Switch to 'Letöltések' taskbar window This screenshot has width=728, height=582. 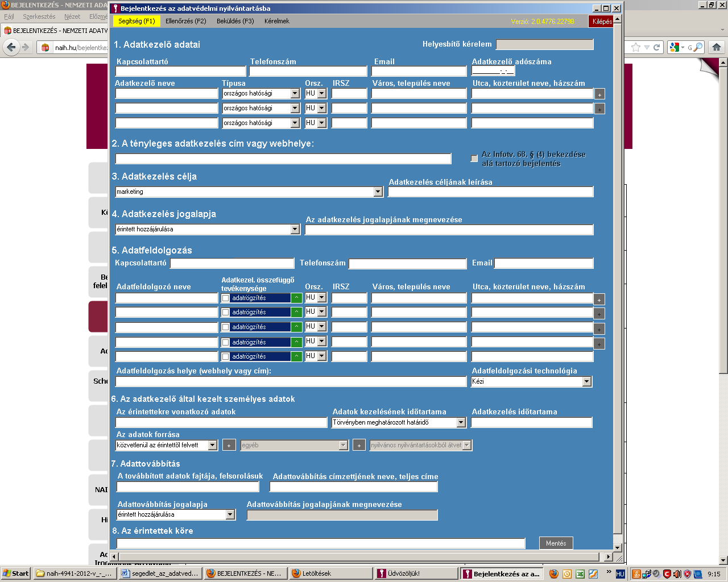(x=330, y=574)
